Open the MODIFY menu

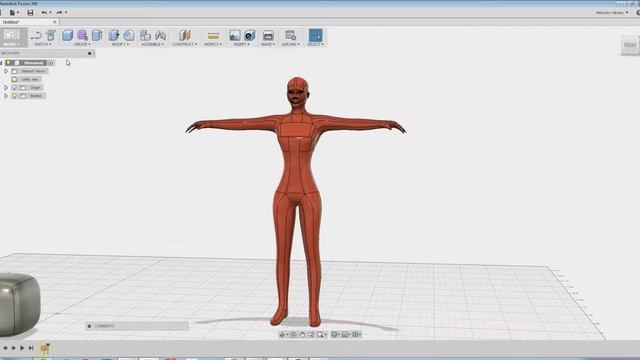pos(120,44)
